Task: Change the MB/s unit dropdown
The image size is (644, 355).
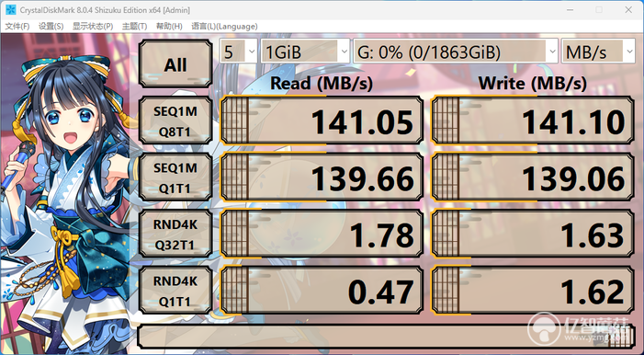Action: (598, 52)
